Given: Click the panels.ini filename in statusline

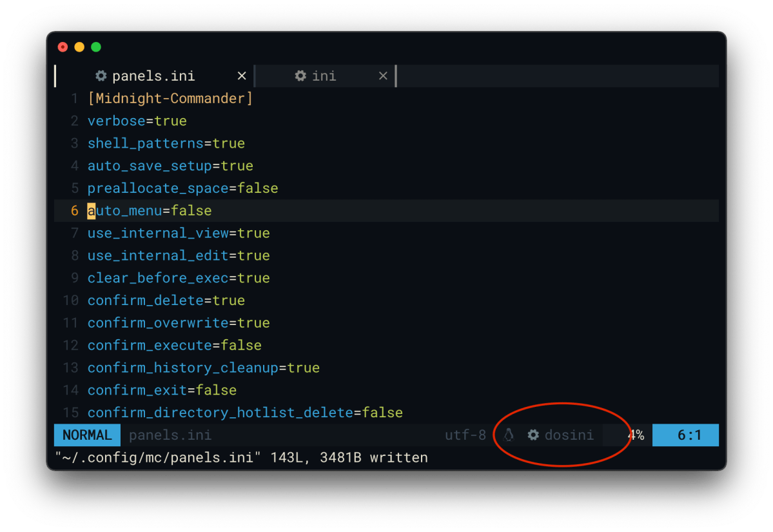Looking at the screenshot, I should [x=170, y=435].
